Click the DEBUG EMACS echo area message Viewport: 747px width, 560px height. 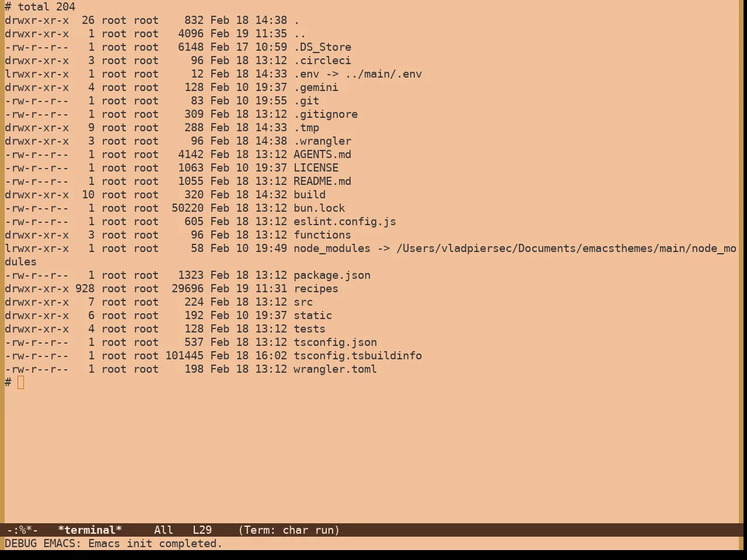pos(114,544)
